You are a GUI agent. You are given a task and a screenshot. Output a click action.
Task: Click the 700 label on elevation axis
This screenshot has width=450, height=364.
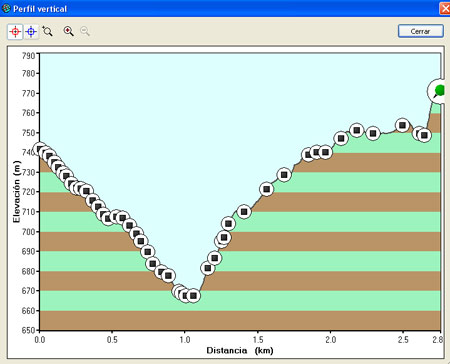pos(28,232)
